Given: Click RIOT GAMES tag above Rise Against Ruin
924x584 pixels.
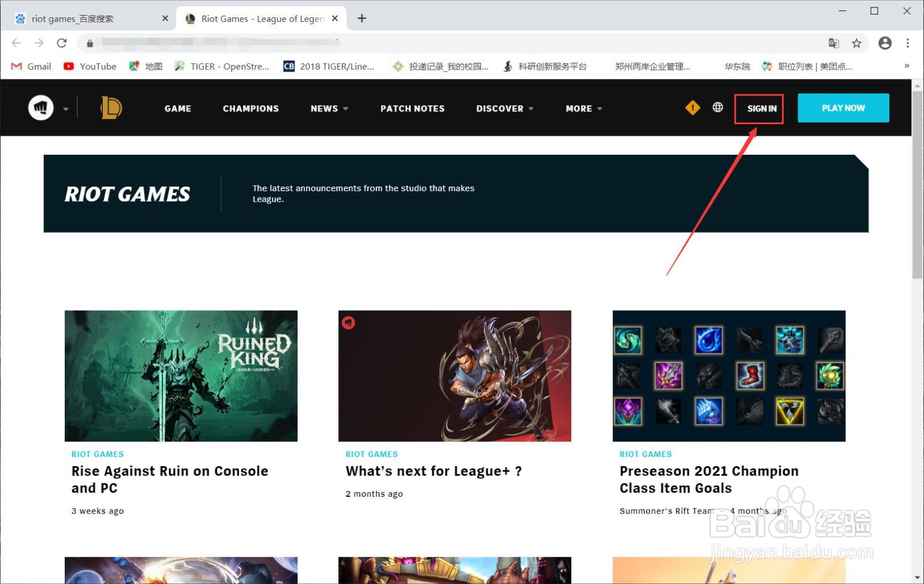Looking at the screenshot, I should pos(98,454).
